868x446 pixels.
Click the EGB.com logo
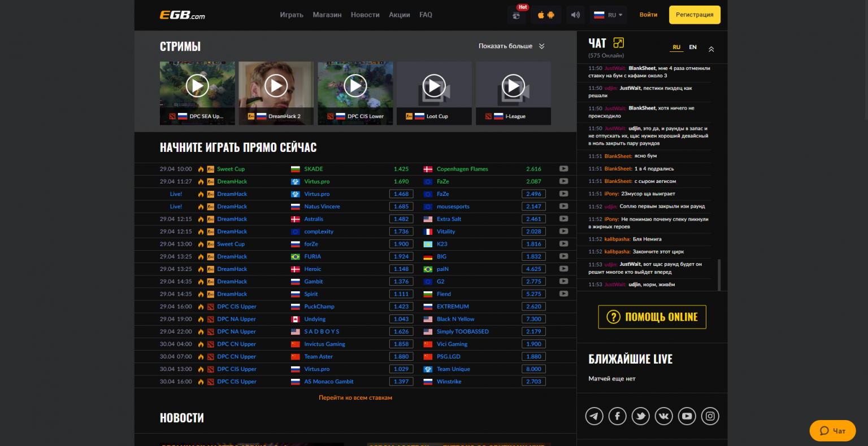pos(182,15)
